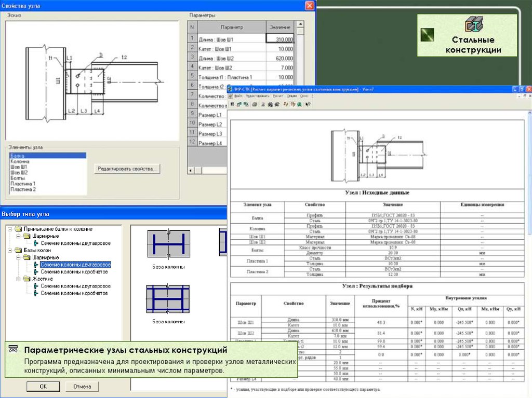532x398 pixels.
Task: Collapse the Базы колон tree node
Action: 11,250
